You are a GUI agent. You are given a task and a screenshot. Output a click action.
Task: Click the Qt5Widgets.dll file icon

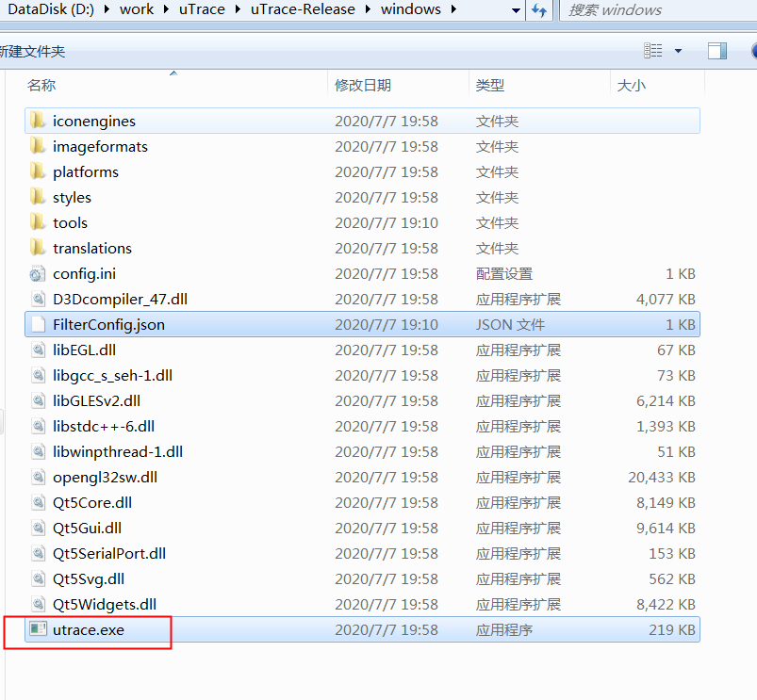(38, 605)
